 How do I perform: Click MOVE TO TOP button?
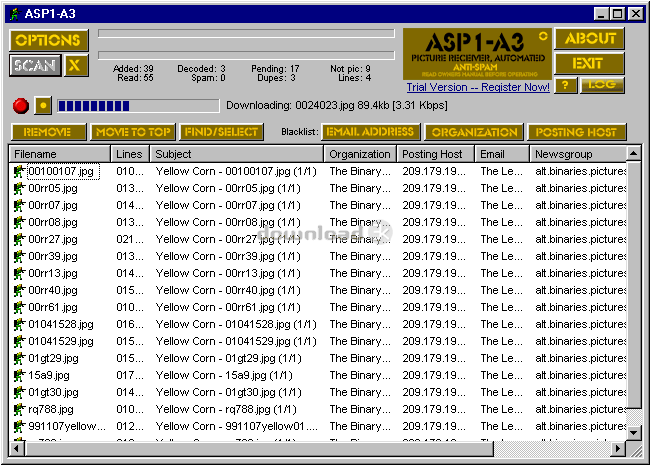[x=133, y=132]
